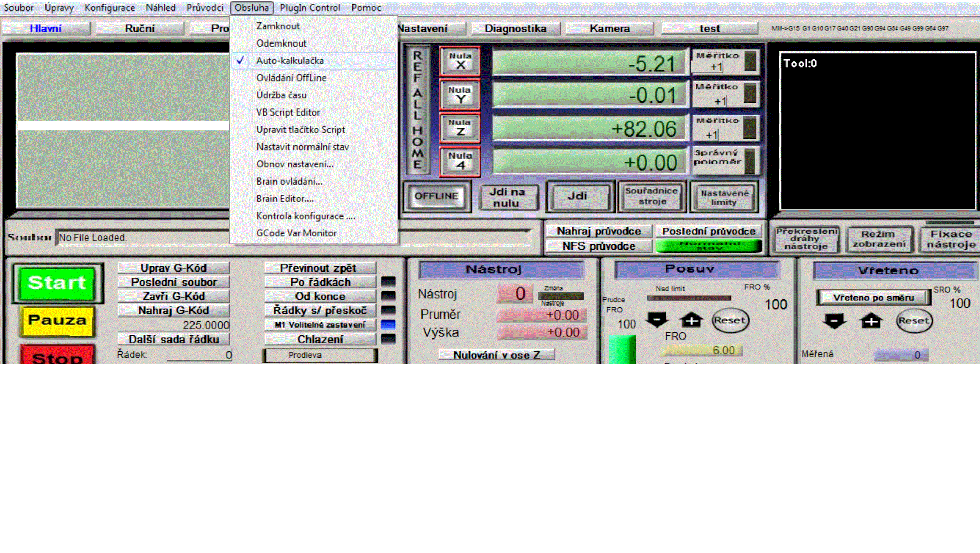Toggle the checked Auto-kalkulačka menu option
This screenshot has width=980, height=553.
(x=290, y=61)
